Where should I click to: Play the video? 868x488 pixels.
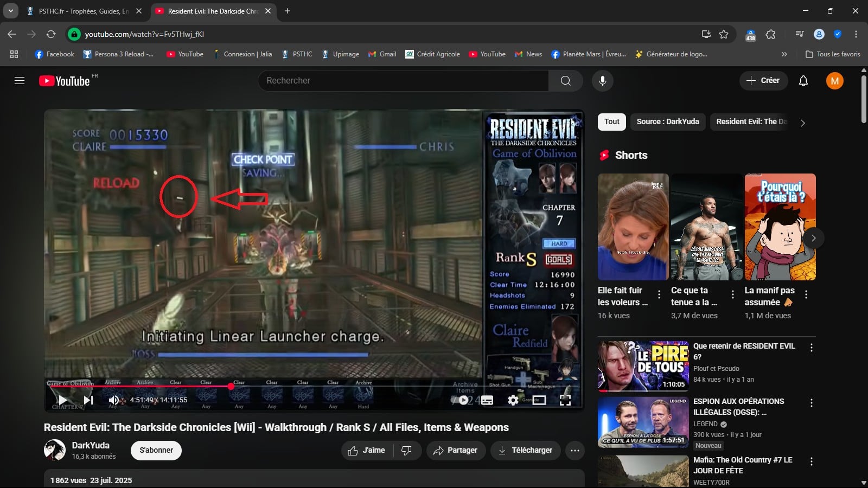[x=62, y=400]
